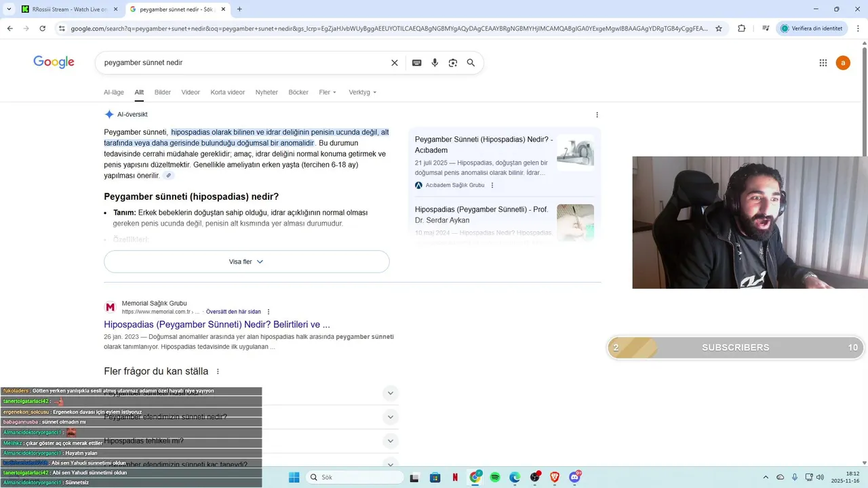This screenshot has width=868, height=488.
Task: Open a new Chrome tab
Action: (x=239, y=9)
